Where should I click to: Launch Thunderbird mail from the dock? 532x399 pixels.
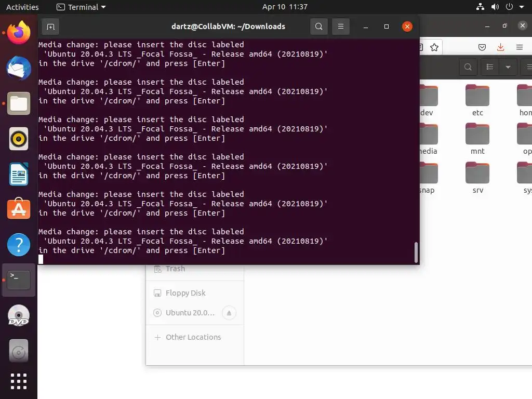pos(19,68)
